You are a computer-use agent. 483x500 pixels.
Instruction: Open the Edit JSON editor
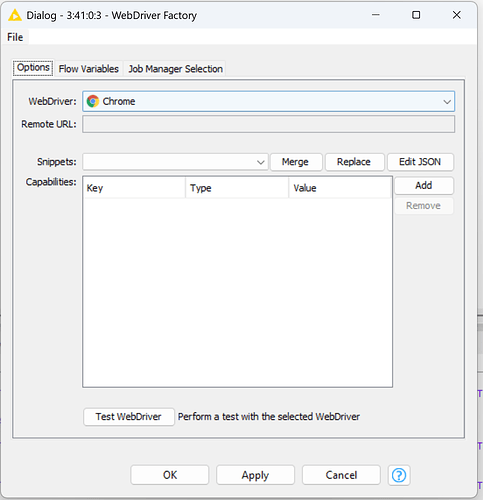(420, 162)
